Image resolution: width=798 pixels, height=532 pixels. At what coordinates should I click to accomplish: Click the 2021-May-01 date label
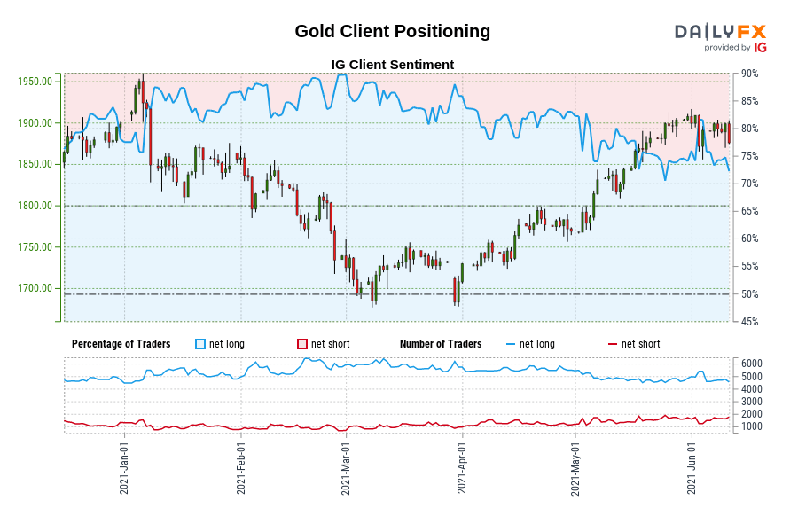click(575, 468)
